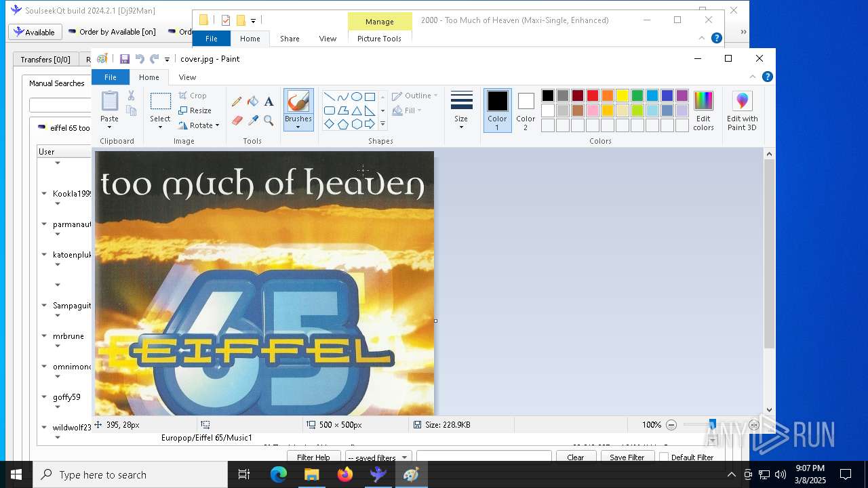The image size is (868, 488).
Task: Pick the purple color swatch
Action: tap(682, 96)
